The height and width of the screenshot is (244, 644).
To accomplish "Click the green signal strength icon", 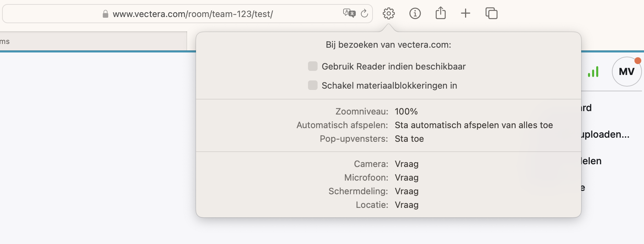I will tap(593, 72).
